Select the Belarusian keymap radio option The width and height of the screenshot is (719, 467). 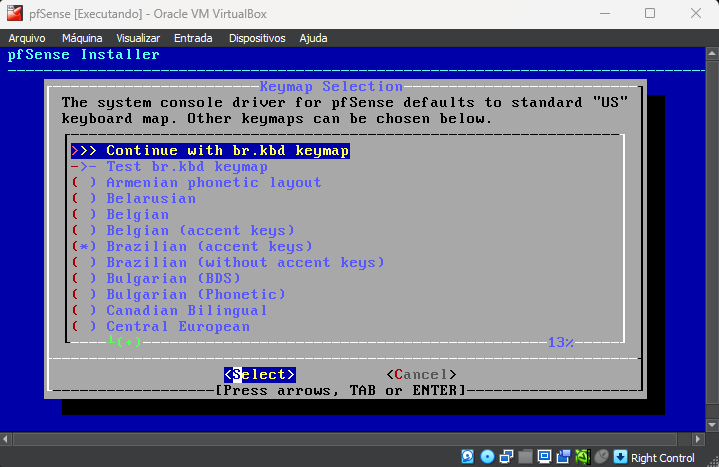(x=134, y=199)
